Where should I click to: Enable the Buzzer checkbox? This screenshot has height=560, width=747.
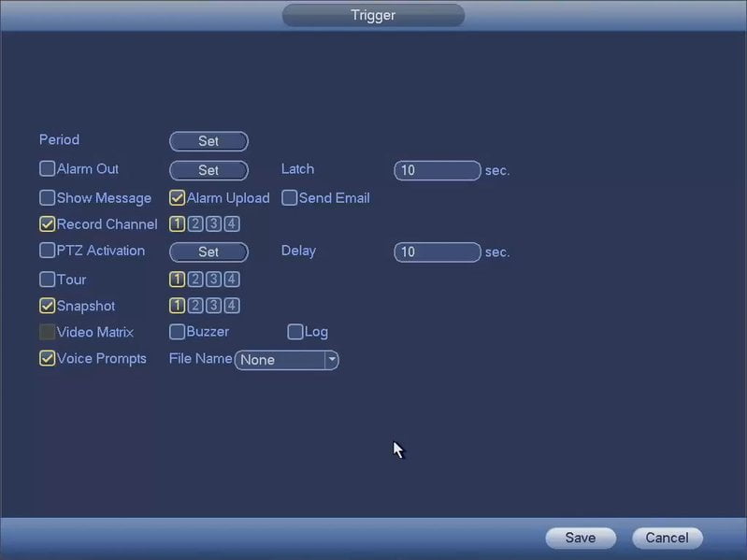[178, 332]
